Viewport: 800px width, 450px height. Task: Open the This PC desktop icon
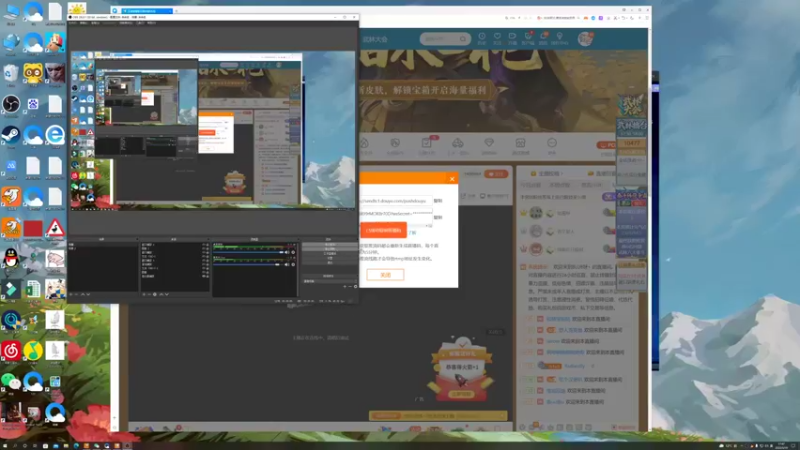(x=11, y=12)
